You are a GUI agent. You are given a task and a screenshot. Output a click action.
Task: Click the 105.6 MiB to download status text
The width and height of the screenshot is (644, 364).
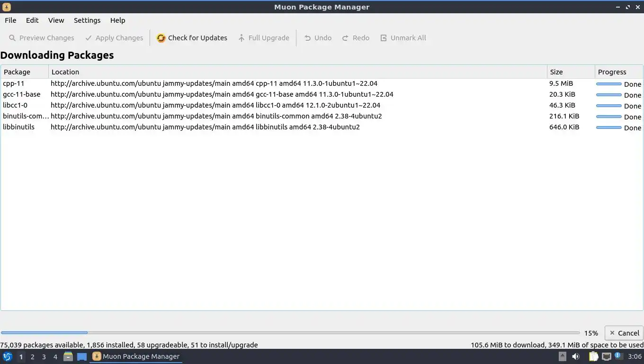pyautogui.click(x=557, y=345)
